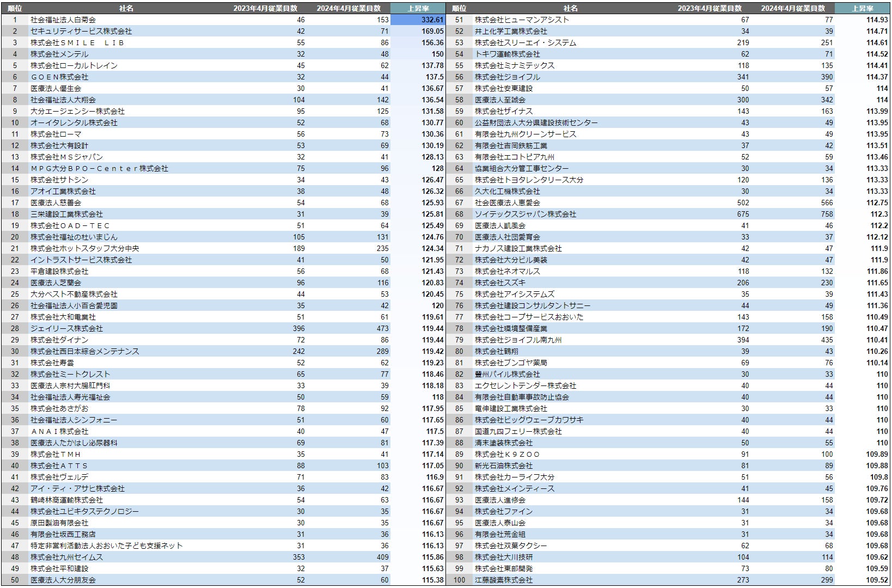892x588 pixels.
Task: Click 株式会社ヒューマンアシスト in the right table
Action: pos(522,20)
